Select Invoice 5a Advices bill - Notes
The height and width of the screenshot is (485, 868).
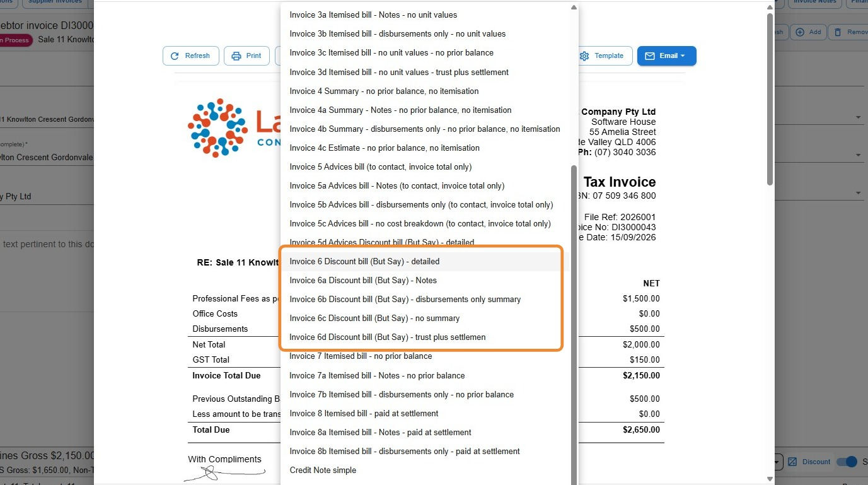pos(426,185)
